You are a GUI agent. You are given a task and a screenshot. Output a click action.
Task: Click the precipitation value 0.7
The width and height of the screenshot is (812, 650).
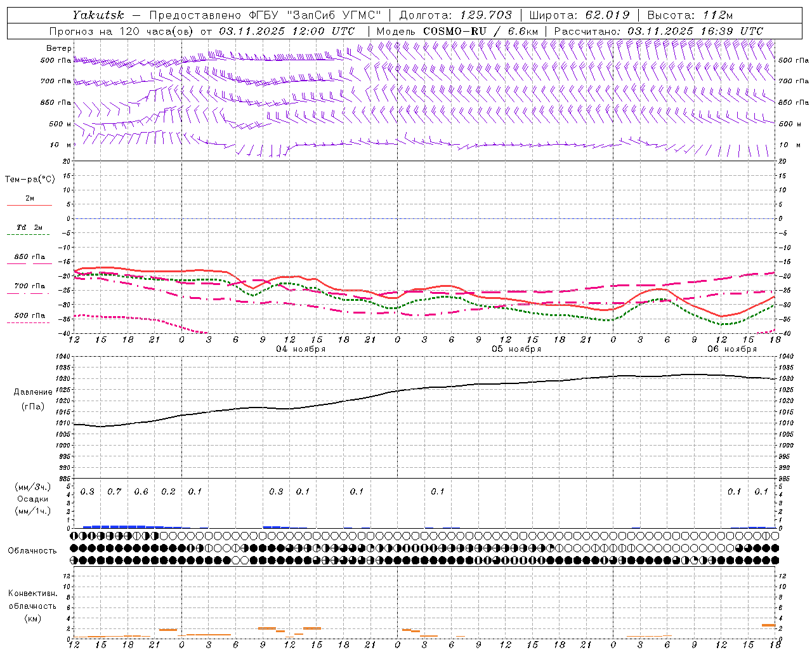pos(114,492)
